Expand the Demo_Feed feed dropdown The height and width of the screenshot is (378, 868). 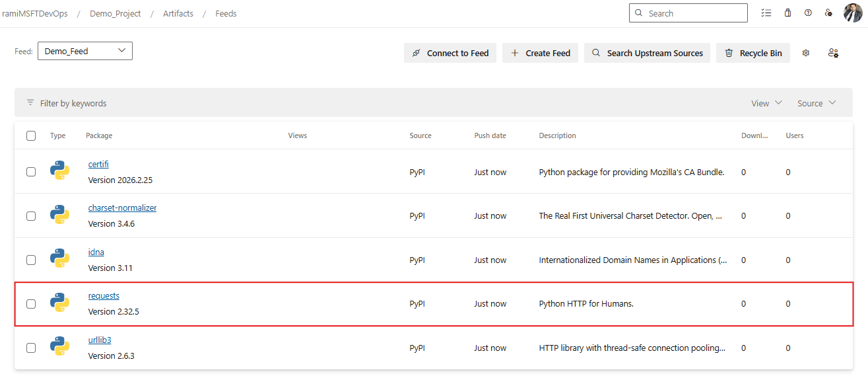click(85, 51)
